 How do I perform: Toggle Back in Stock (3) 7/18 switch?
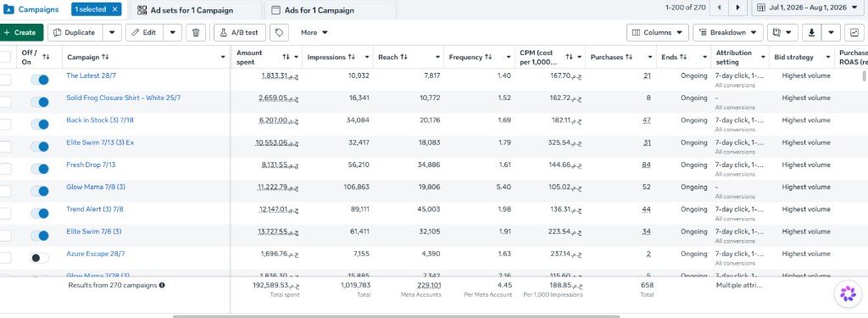tap(39, 124)
